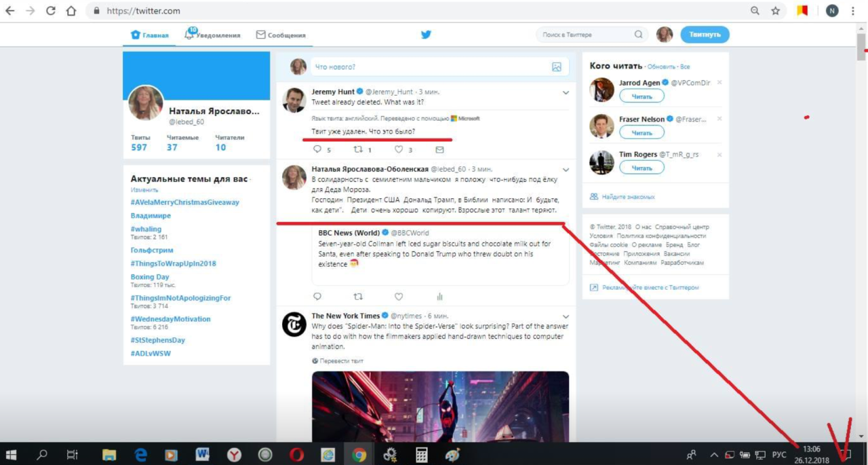Switch to the Сообщения messages tab
The height and width of the screenshot is (465, 868).
point(281,35)
